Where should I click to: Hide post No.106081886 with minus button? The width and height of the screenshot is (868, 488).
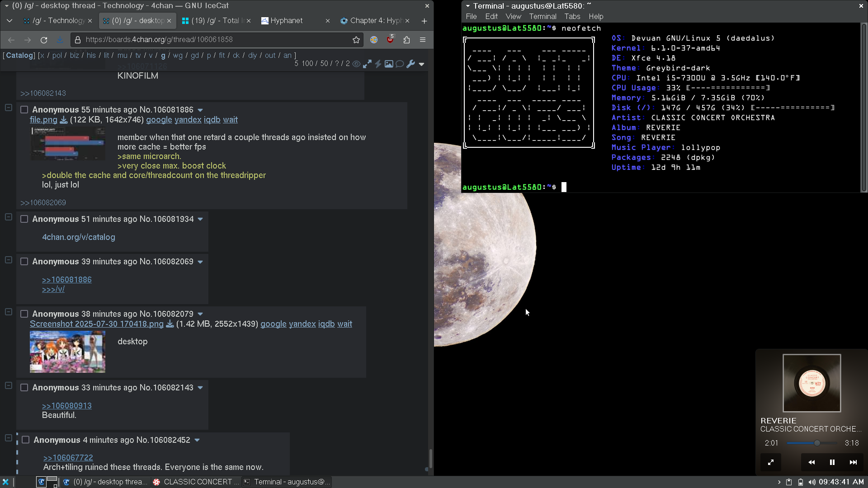tap(8, 108)
